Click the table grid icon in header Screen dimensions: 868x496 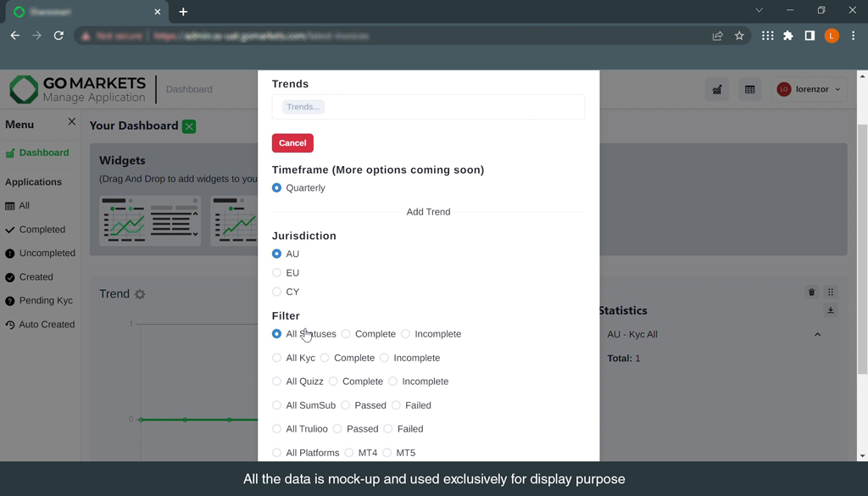click(x=749, y=89)
